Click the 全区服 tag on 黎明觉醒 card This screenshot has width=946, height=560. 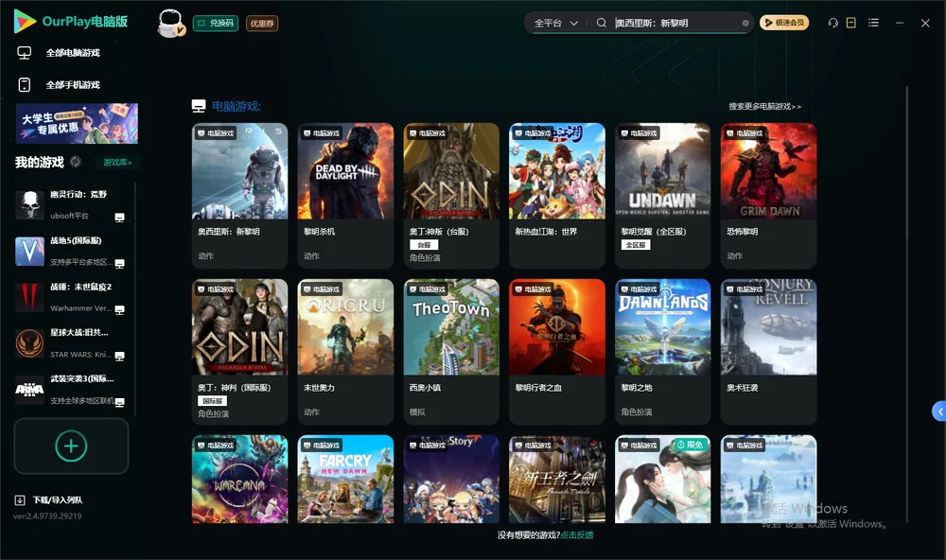[636, 244]
